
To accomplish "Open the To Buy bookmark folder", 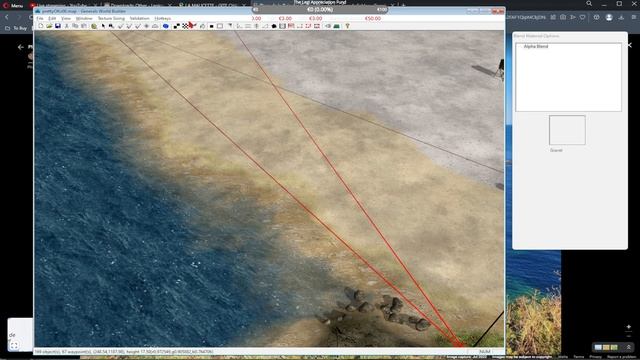I will [16, 28].
